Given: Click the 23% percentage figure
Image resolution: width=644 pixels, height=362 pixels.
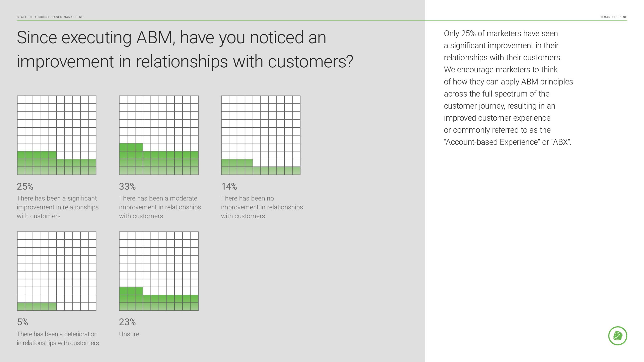Looking at the screenshot, I should coord(127,322).
